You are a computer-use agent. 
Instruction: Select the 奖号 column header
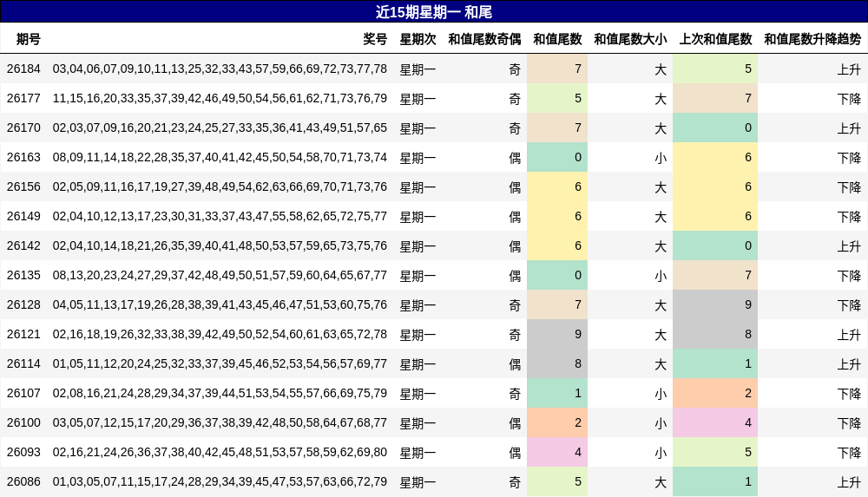click(375, 39)
